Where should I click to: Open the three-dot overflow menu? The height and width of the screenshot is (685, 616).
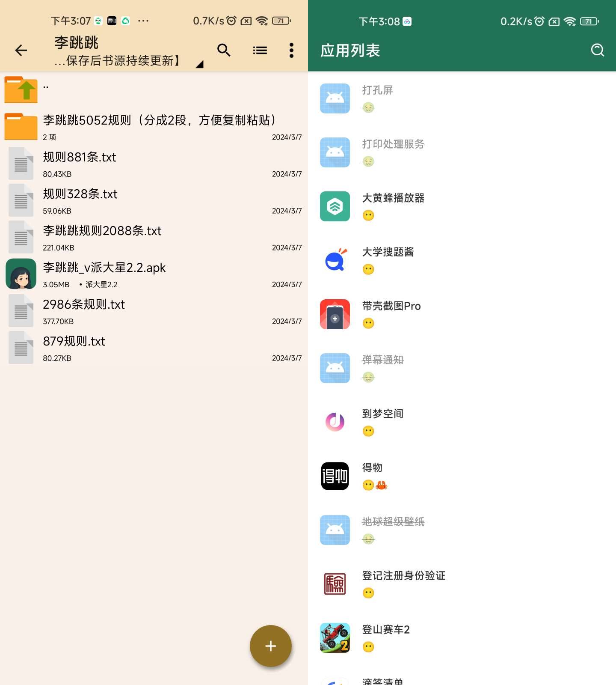click(x=291, y=51)
